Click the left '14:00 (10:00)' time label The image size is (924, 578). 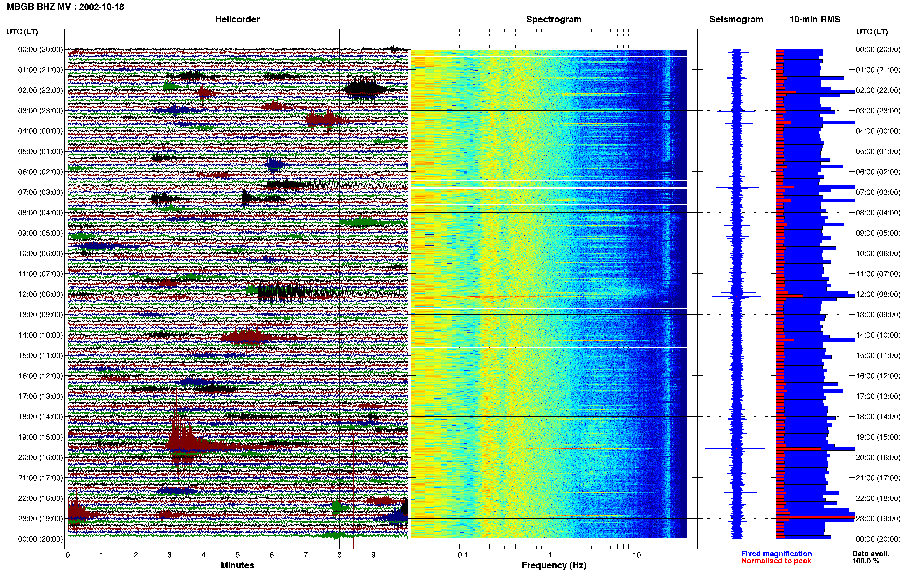click(41, 335)
